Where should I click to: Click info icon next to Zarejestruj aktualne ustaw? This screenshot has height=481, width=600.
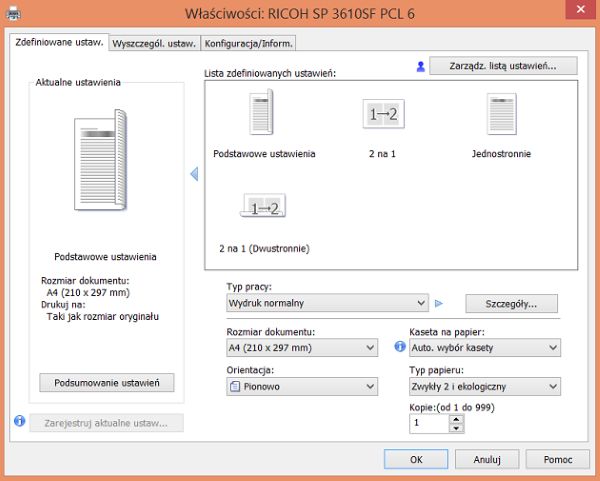coord(20,421)
